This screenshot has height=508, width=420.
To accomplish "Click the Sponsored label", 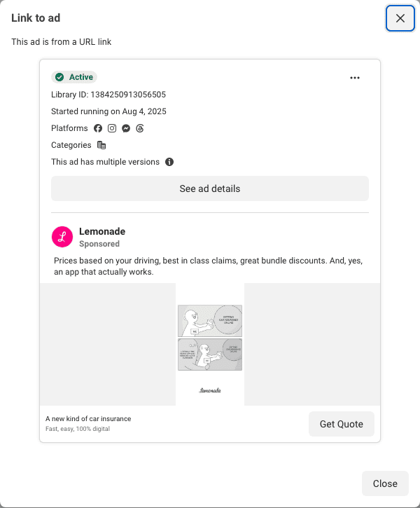I will pyautogui.click(x=99, y=244).
